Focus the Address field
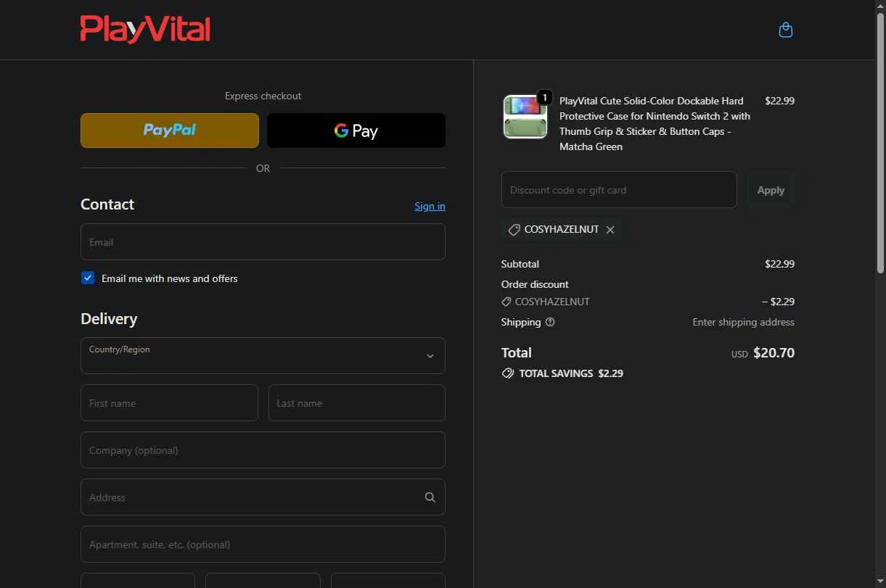Image resolution: width=886 pixels, height=588 pixels. coord(263,497)
